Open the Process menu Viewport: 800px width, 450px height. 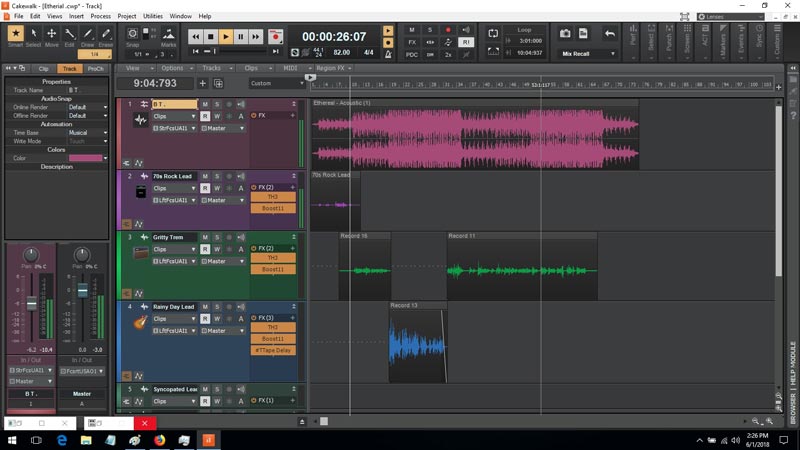click(101, 16)
